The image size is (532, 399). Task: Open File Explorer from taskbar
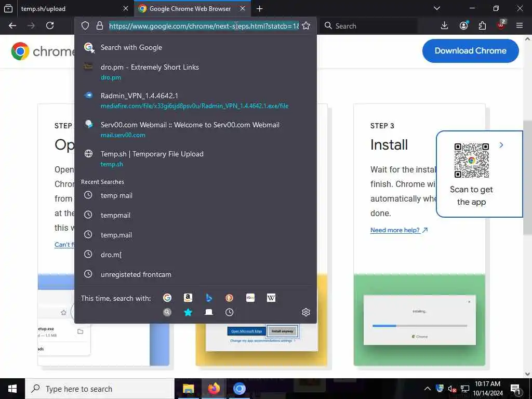click(188, 389)
